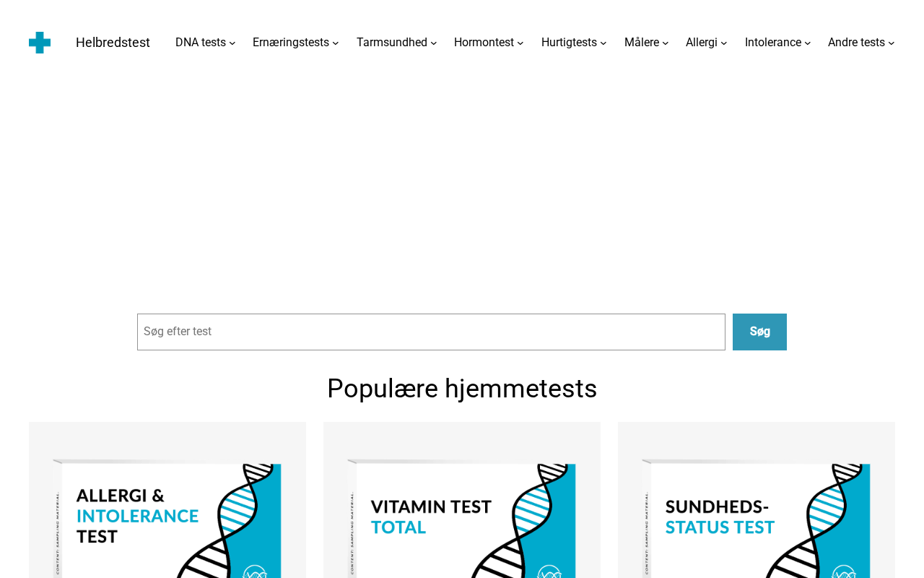Click the blue cross site logo
The image size is (924, 578).
[40, 43]
